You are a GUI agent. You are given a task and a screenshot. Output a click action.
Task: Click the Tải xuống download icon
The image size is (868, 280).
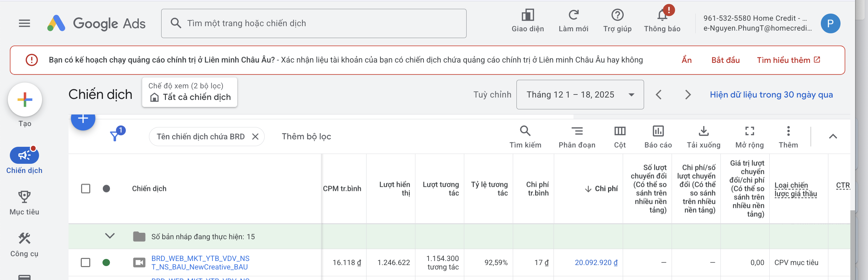point(703,131)
